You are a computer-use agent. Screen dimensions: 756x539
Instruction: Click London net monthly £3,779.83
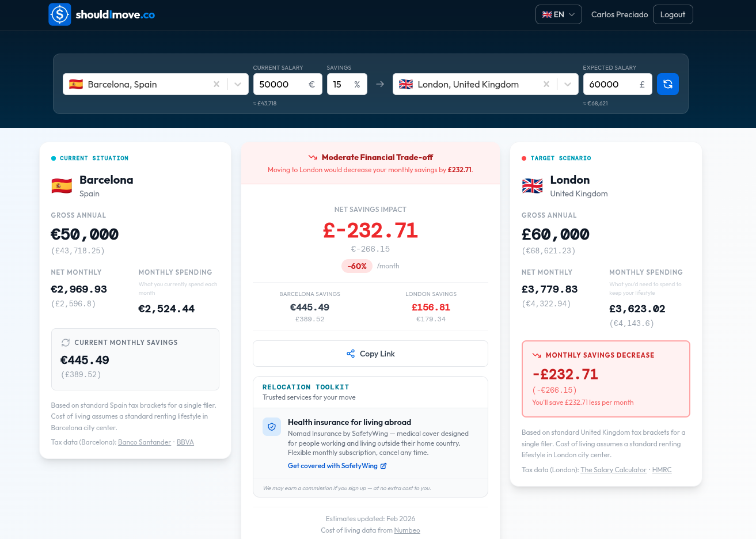point(549,289)
